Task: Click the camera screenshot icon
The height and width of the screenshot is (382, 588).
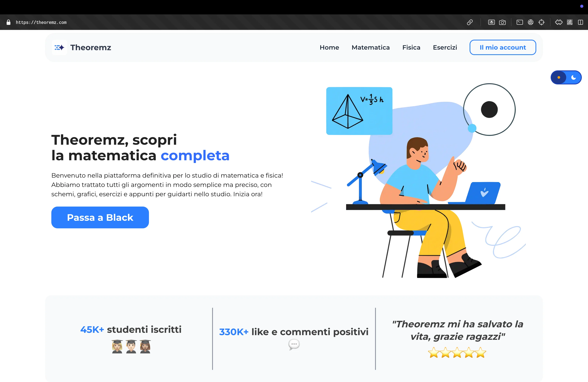Action: (502, 22)
